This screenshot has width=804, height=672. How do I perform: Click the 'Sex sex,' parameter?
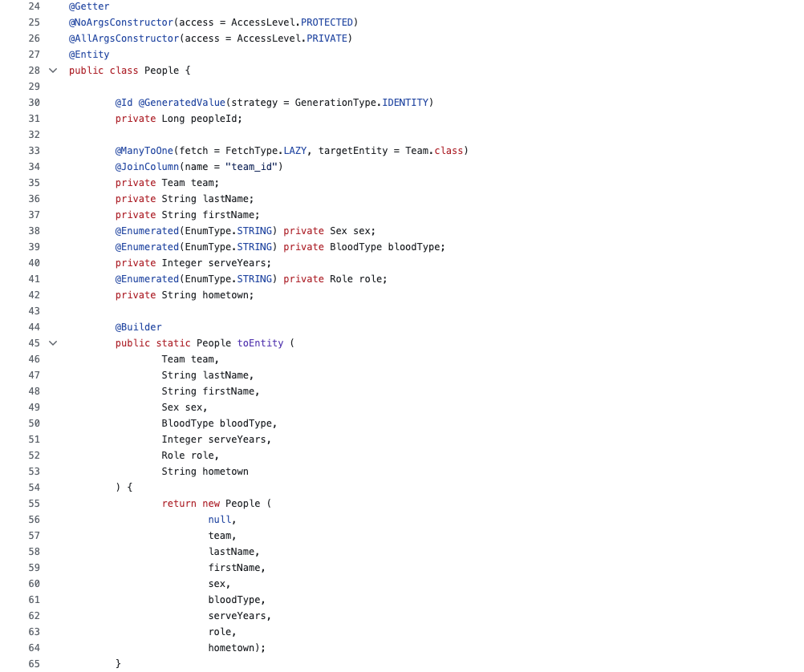185,407
